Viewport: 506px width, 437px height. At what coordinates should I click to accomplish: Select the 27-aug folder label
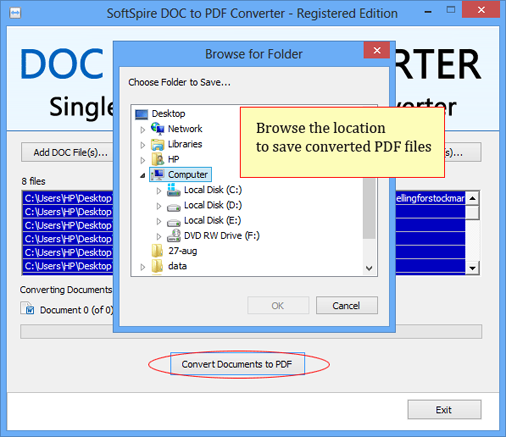pos(183,251)
